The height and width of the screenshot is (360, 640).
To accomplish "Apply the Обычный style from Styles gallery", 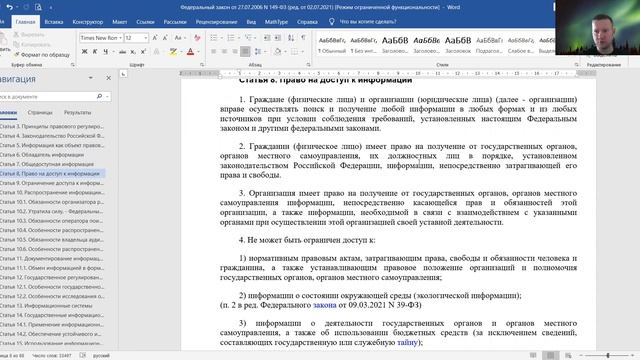I will click(x=332, y=44).
